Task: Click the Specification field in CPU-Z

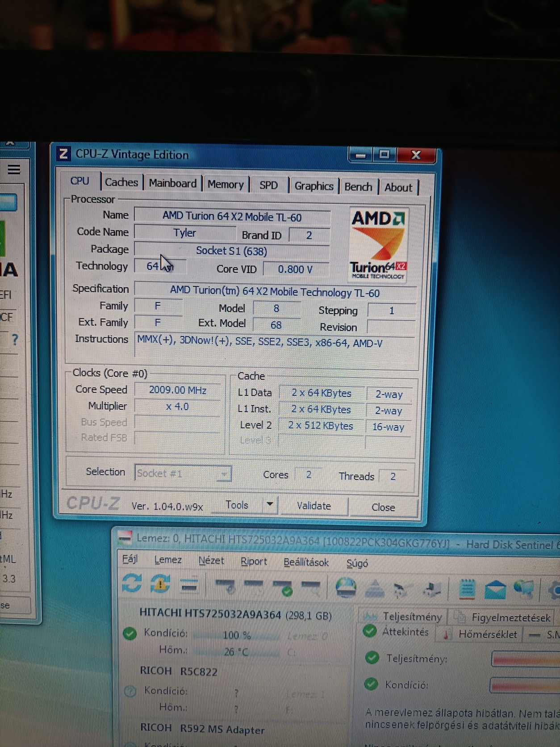Action: [x=275, y=293]
